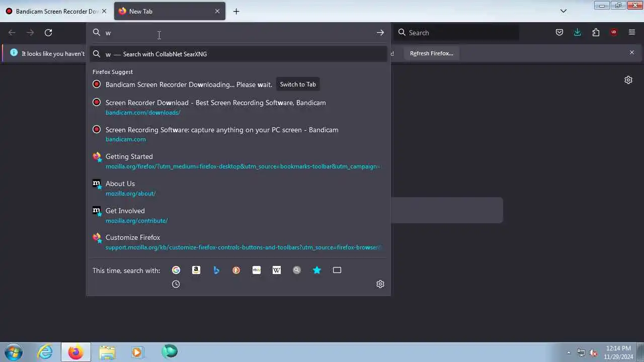Select the About Us suggestion

pyautogui.click(x=238, y=188)
